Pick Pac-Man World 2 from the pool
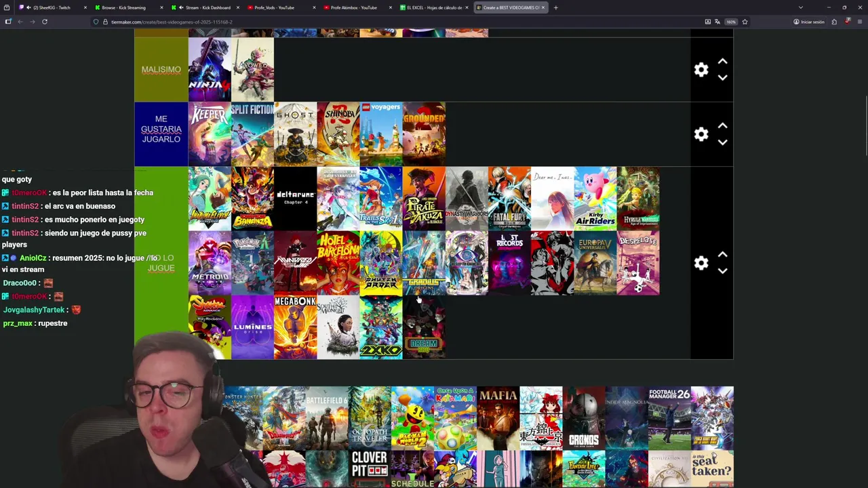 tap(412, 418)
